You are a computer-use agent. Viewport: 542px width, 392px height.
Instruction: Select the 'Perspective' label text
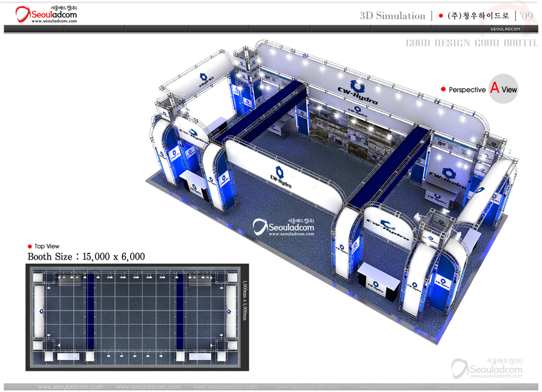pyautogui.click(x=467, y=90)
